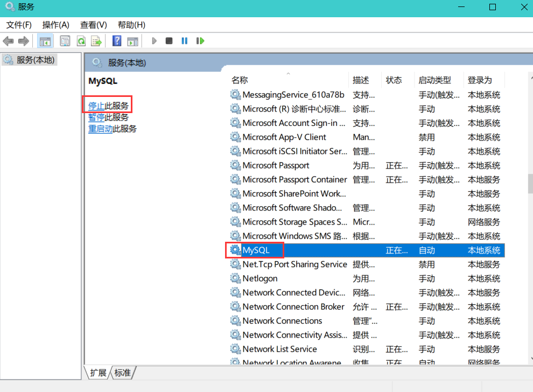
Task: Click the Stop service square icon
Action: point(169,41)
